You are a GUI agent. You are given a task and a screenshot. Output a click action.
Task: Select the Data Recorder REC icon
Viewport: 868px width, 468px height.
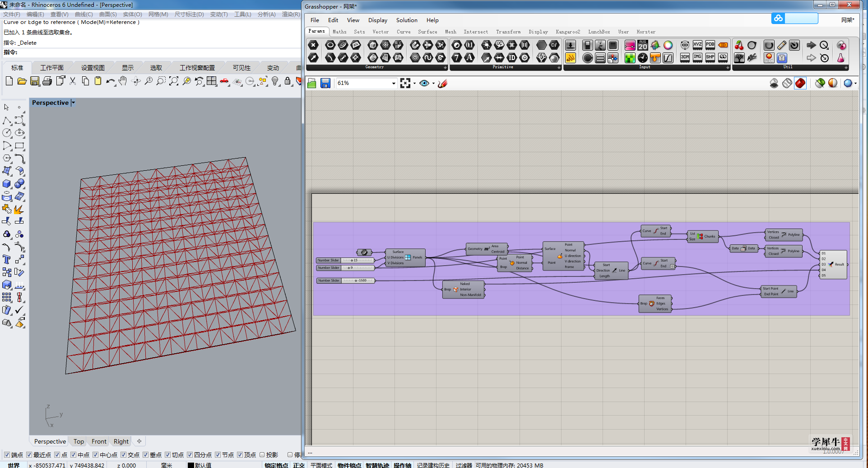coord(769,57)
